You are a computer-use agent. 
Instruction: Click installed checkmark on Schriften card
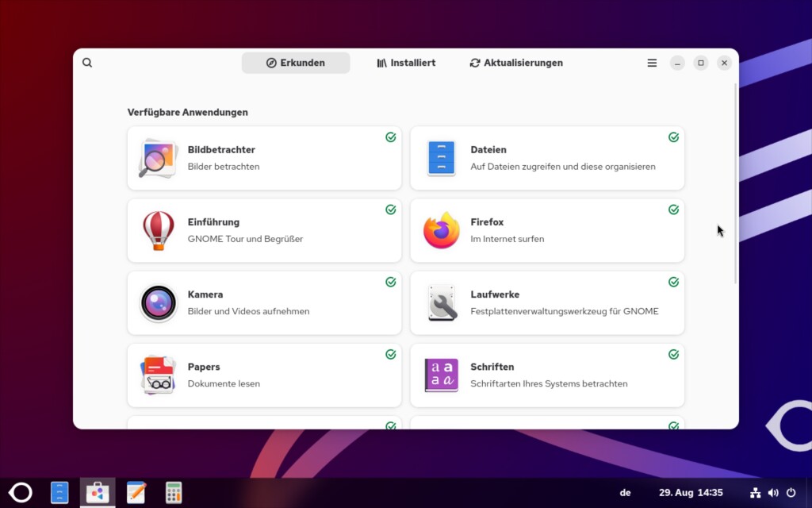[x=673, y=354]
